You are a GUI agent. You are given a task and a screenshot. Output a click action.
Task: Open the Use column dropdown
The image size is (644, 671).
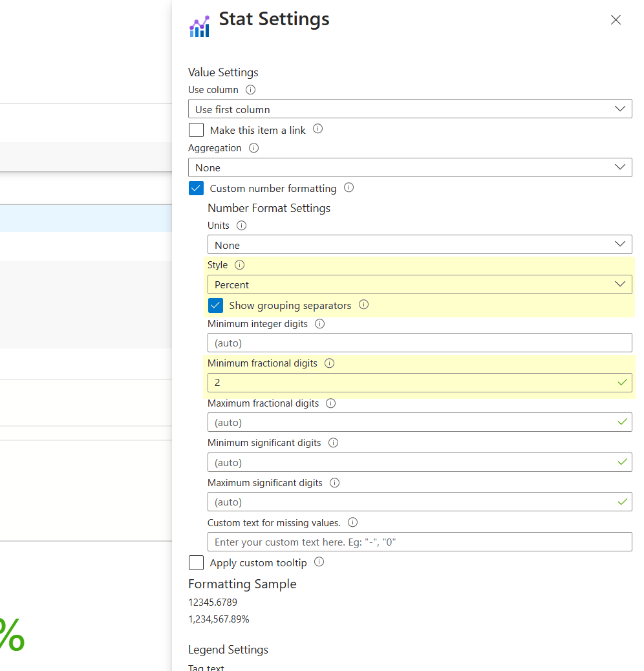pyautogui.click(x=410, y=109)
